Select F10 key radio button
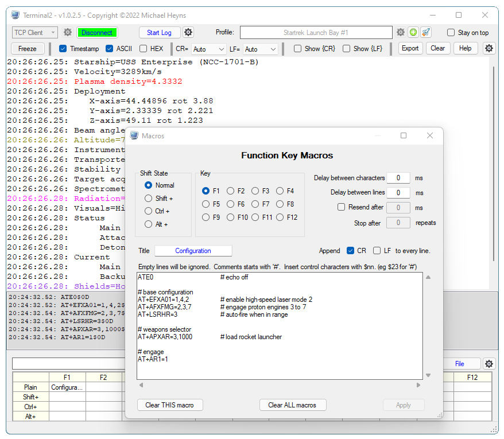 click(230, 217)
